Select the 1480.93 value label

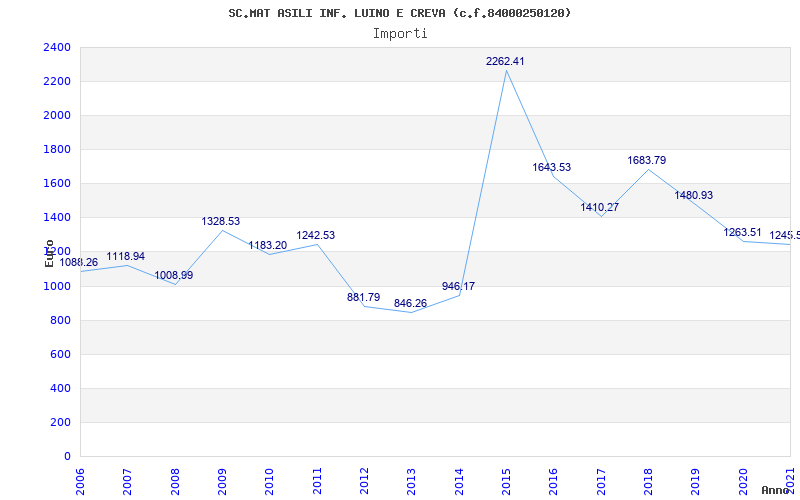click(693, 195)
